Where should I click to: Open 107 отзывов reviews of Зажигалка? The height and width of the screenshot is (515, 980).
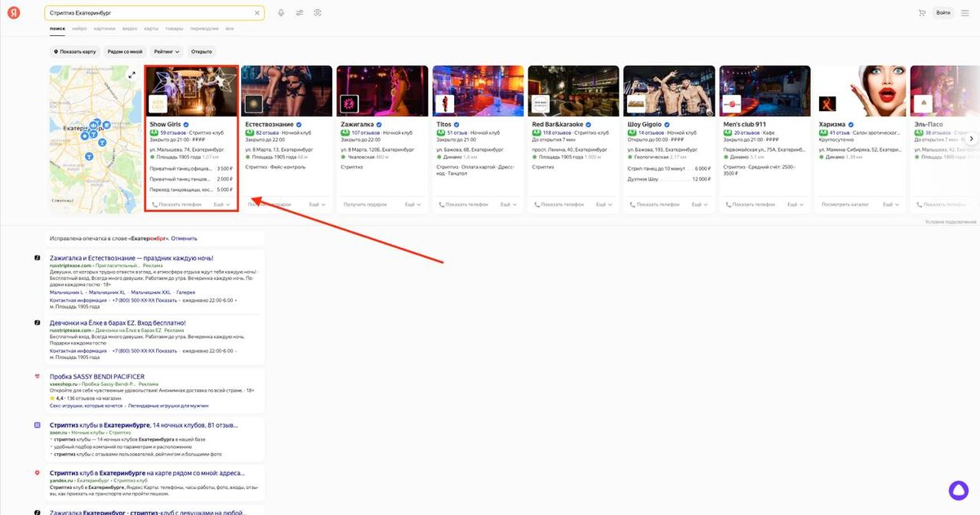click(366, 132)
